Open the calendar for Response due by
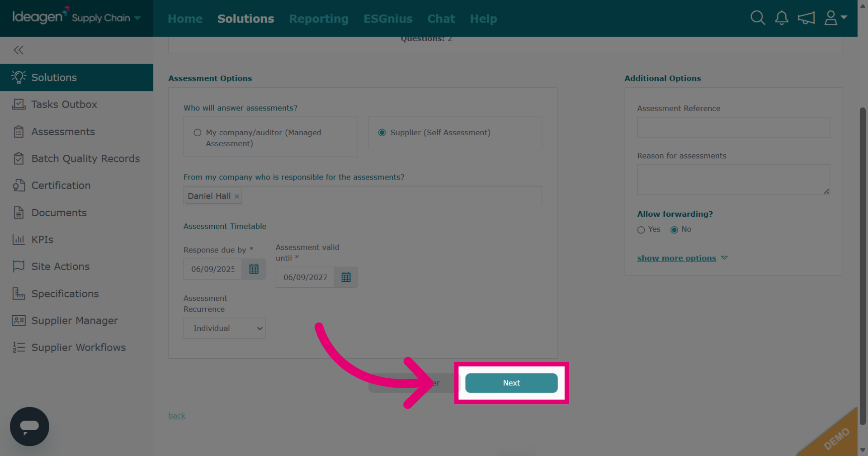868x456 pixels. (254, 269)
